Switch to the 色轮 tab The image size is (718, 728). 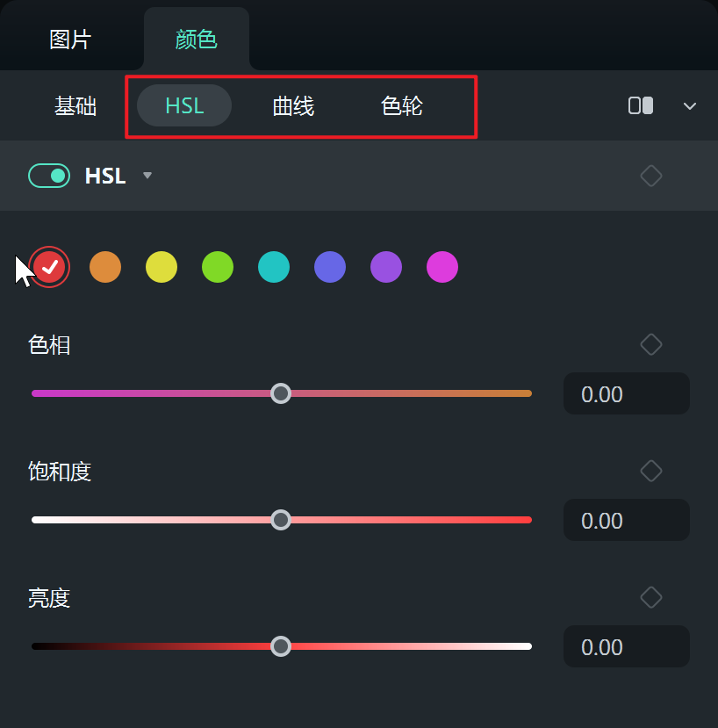pos(403,105)
